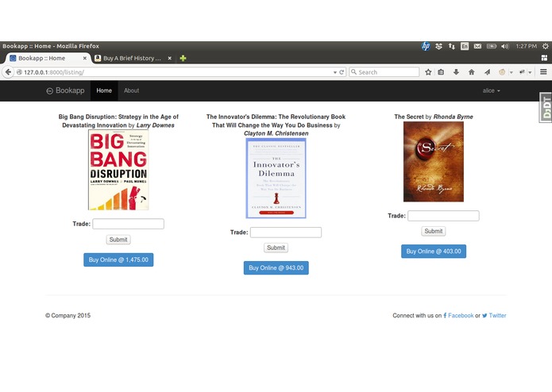552x392 pixels.
Task: Click the battery indicator icon
Action: 492,46
